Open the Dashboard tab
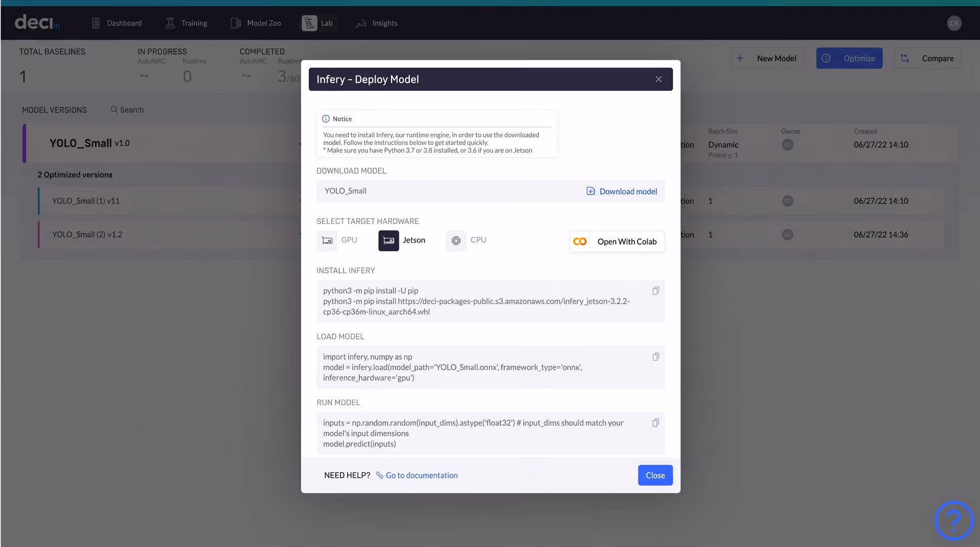The image size is (980, 547). tap(116, 23)
